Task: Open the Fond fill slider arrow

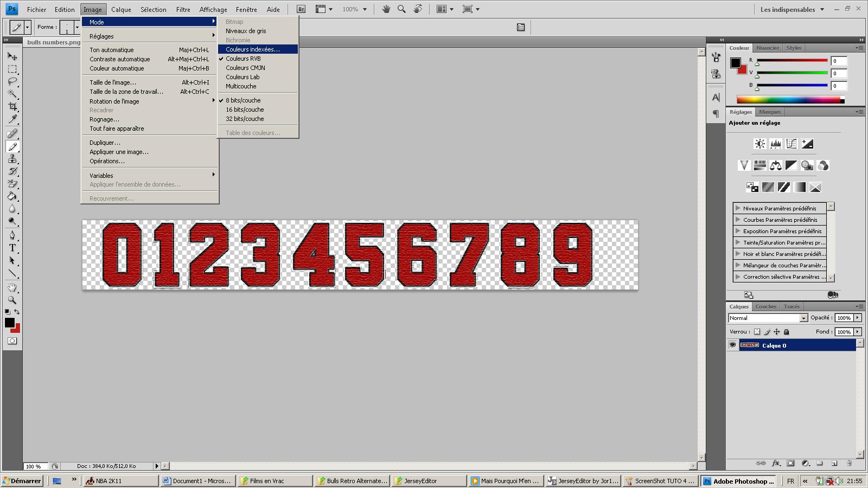Action: [858, 331]
